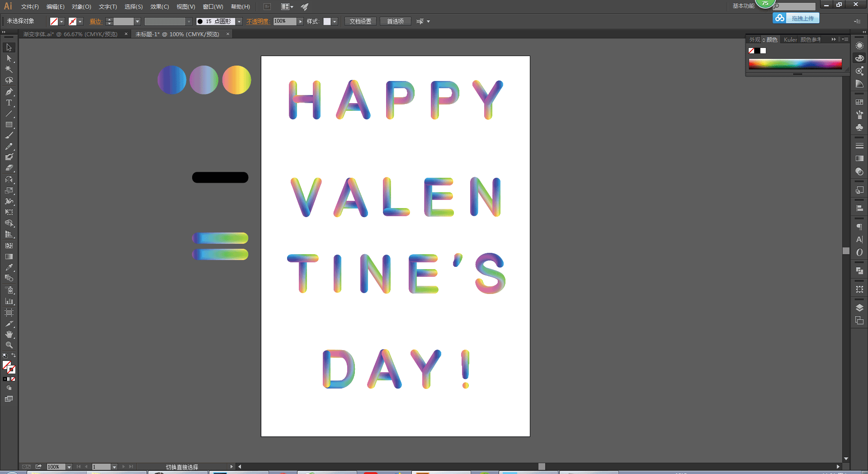Open the Brushes panel icon
This screenshot has width=868, height=474.
click(x=859, y=115)
